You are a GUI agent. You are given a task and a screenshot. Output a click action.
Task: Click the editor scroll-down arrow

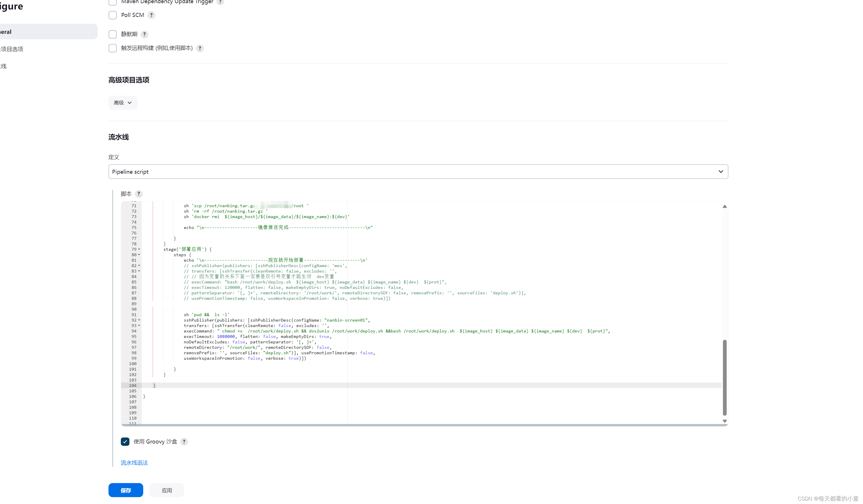click(x=725, y=421)
